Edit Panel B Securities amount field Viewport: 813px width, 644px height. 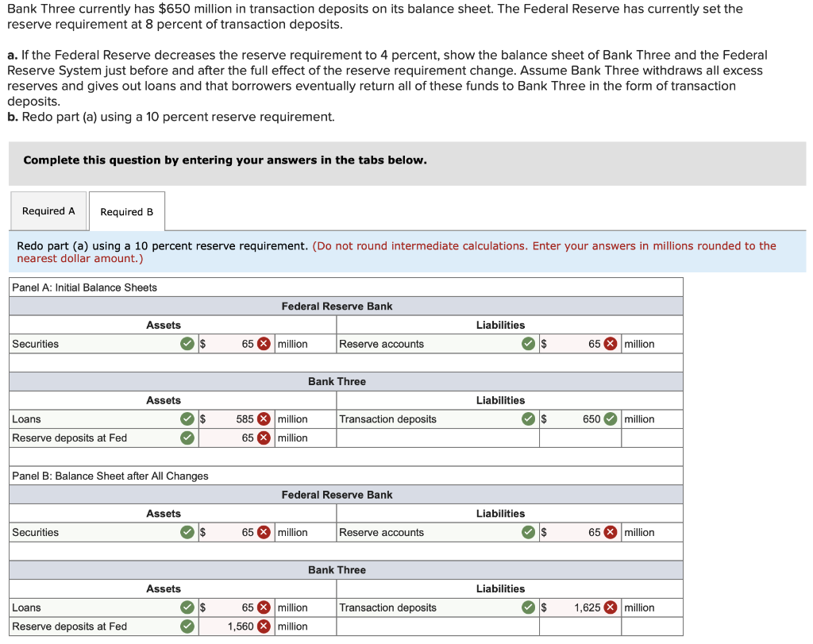tap(237, 532)
